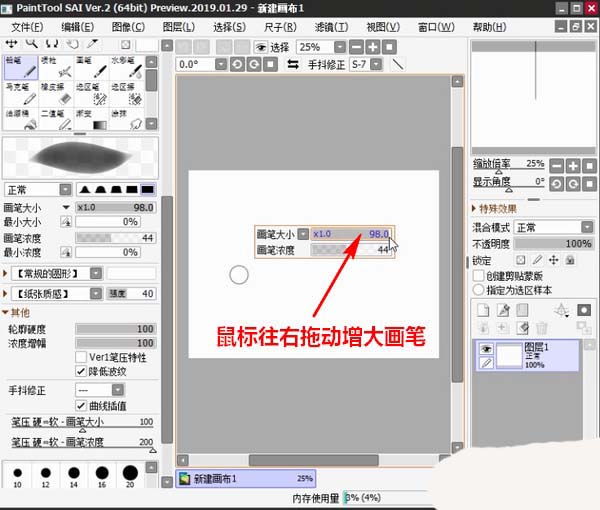Choose the 橡皮擦 eraser tool
The image size is (600, 510).
(56, 94)
